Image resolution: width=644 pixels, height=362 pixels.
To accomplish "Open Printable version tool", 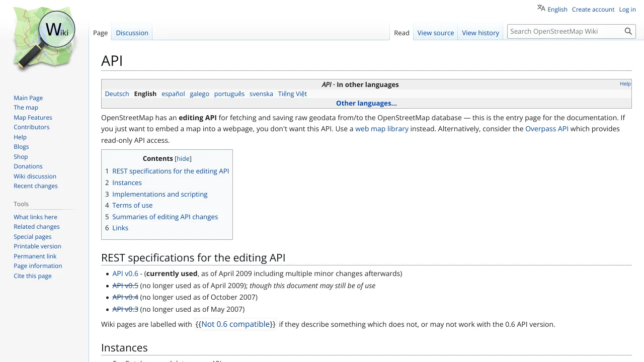I will [37, 246].
